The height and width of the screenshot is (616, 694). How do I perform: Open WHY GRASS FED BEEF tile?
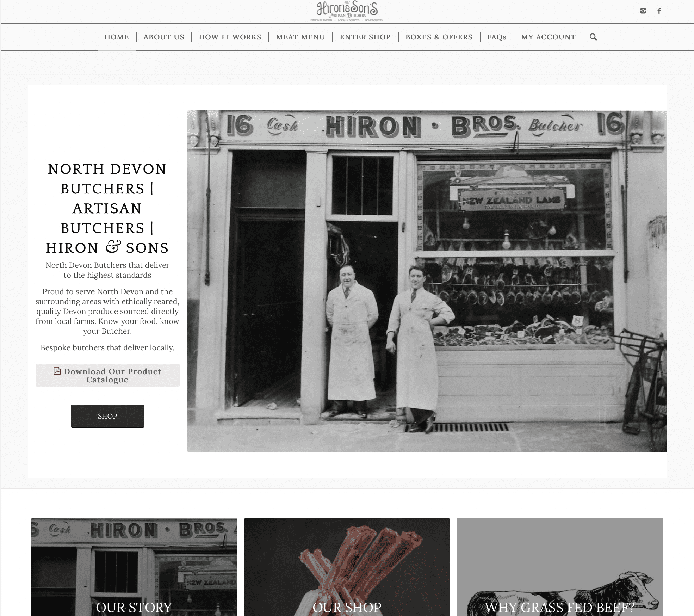(560, 567)
